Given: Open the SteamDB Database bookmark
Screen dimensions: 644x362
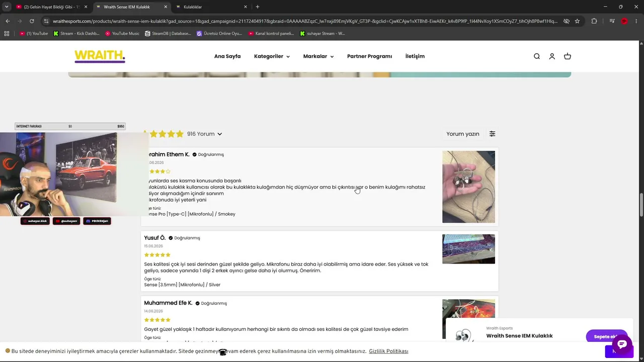Looking at the screenshot, I should click(168, 34).
